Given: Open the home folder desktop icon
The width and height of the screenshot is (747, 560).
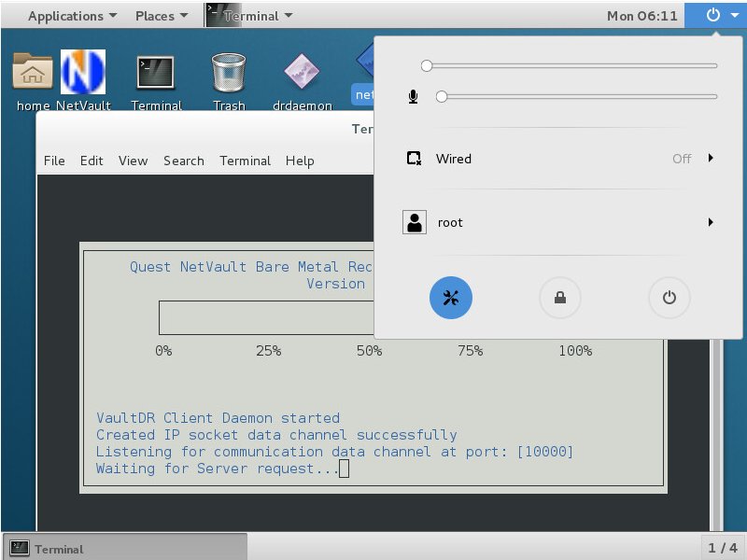Looking at the screenshot, I should coord(33,72).
